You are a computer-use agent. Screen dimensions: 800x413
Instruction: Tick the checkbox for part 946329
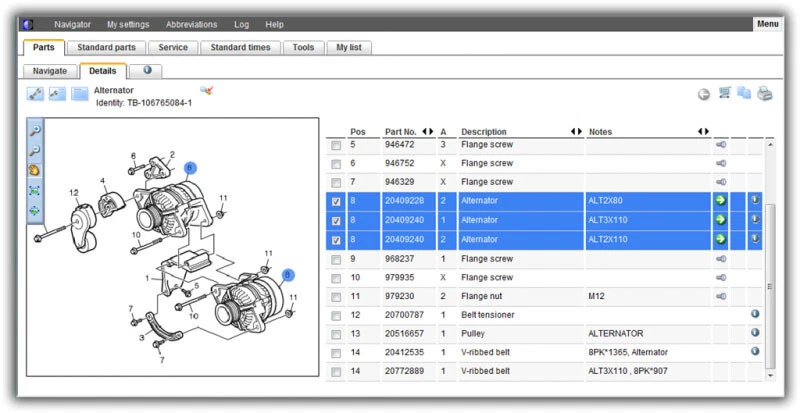pyautogui.click(x=336, y=183)
